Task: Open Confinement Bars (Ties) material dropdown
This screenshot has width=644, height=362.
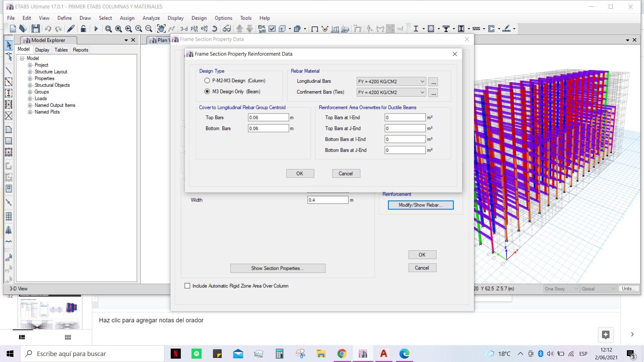Action: click(391, 93)
